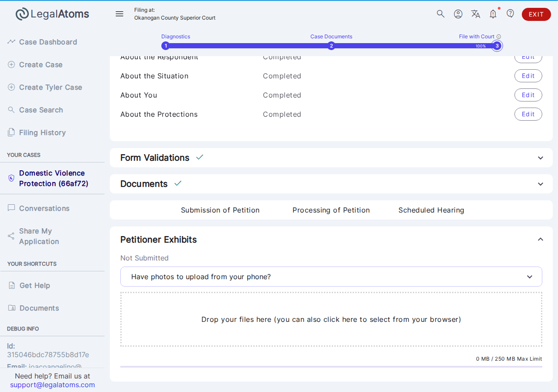The height and width of the screenshot is (392, 558).
Task: Expand the Form Validations section
Action: [541, 158]
